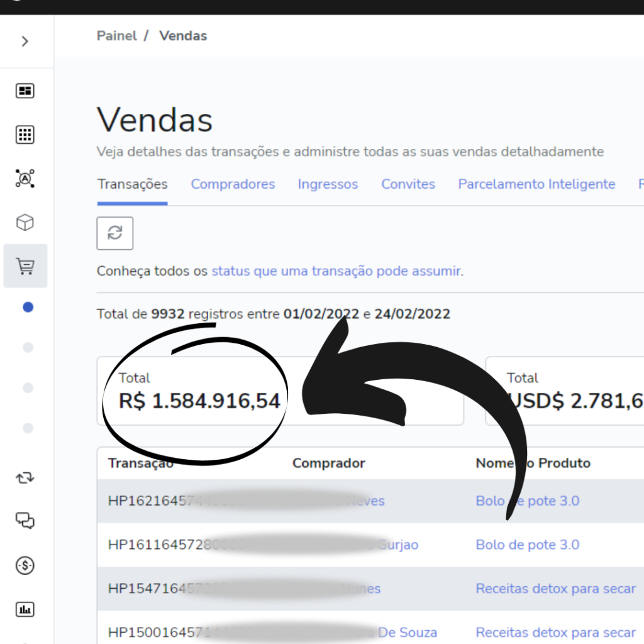The image size is (644, 644).
Task: Open the transaction status explanation link
Action: pos(336,271)
